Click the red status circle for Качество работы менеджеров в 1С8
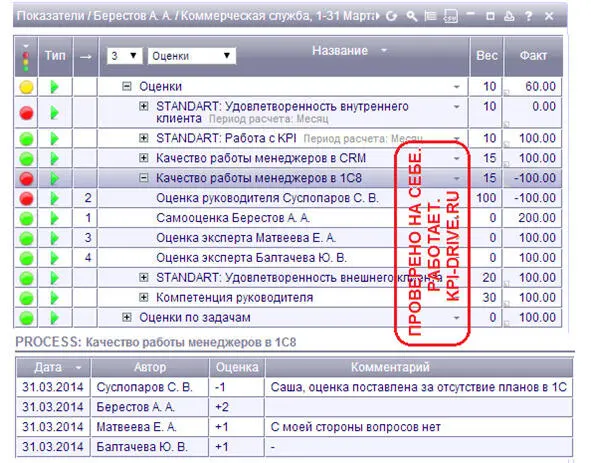 tap(26, 178)
